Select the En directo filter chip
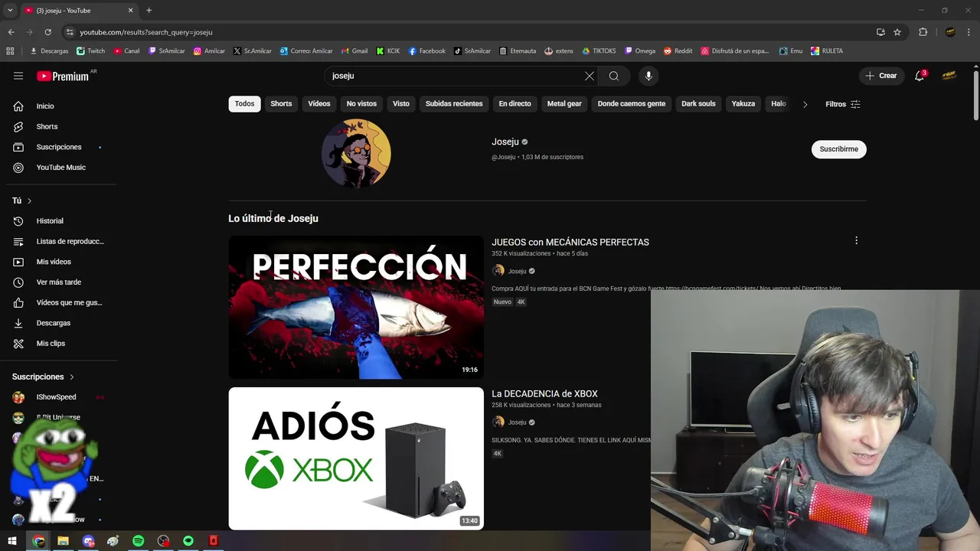 [x=514, y=104]
